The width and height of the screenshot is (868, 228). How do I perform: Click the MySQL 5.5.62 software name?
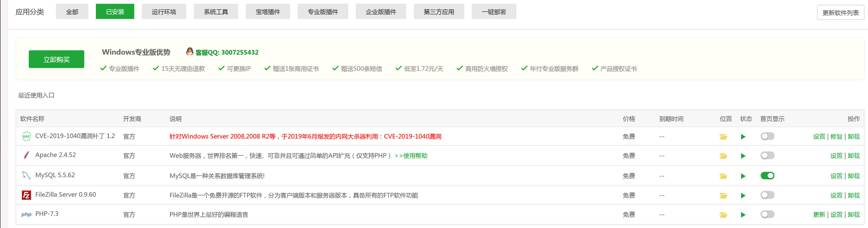click(x=55, y=175)
